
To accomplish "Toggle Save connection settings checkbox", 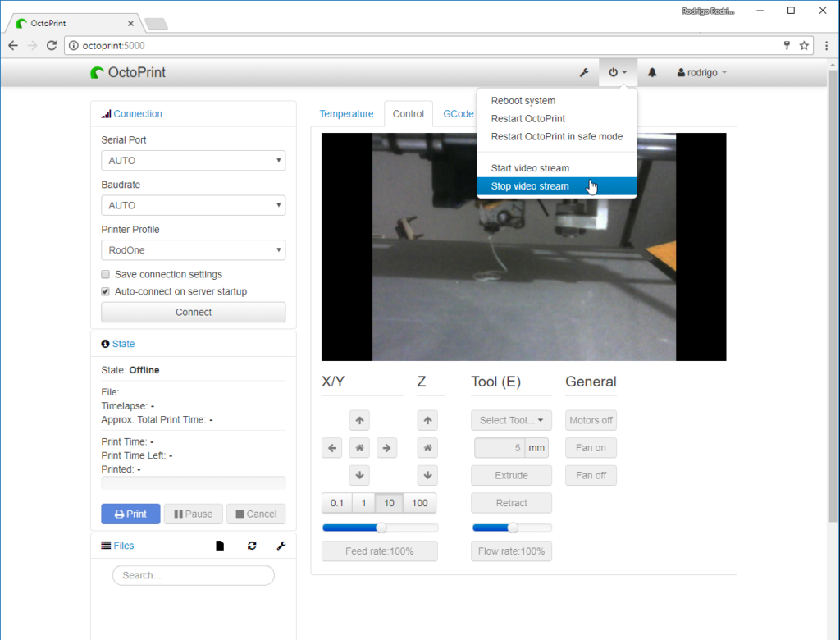I will pyautogui.click(x=106, y=274).
